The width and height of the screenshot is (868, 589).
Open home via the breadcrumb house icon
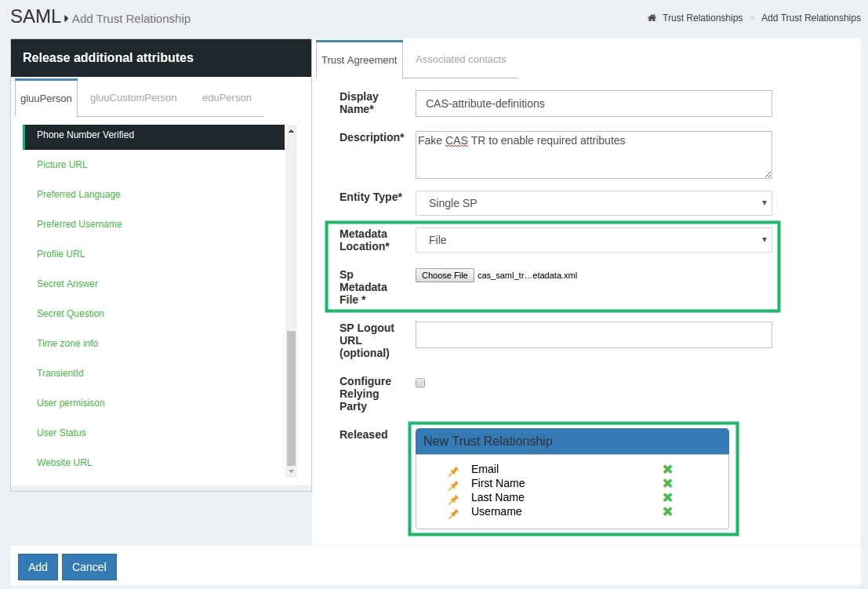pos(652,17)
